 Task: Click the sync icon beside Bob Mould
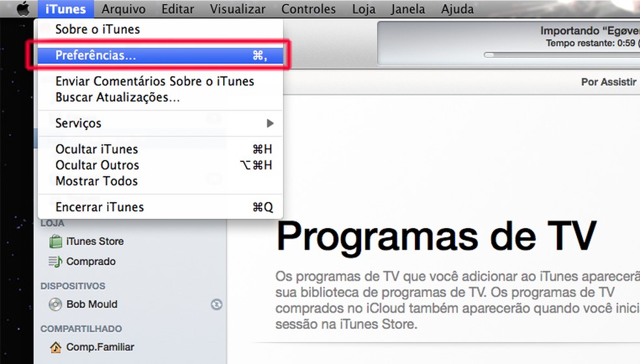(x=217, y=304)
